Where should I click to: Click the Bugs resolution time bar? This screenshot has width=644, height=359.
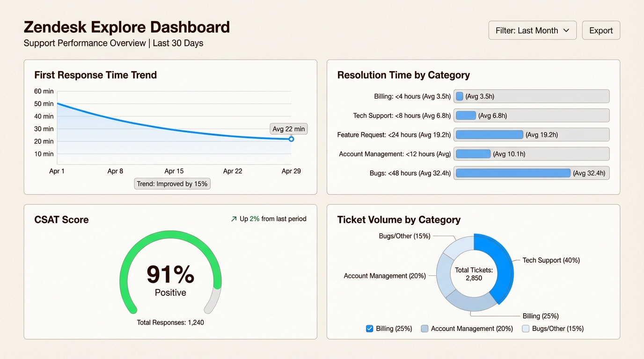[513, 173]
